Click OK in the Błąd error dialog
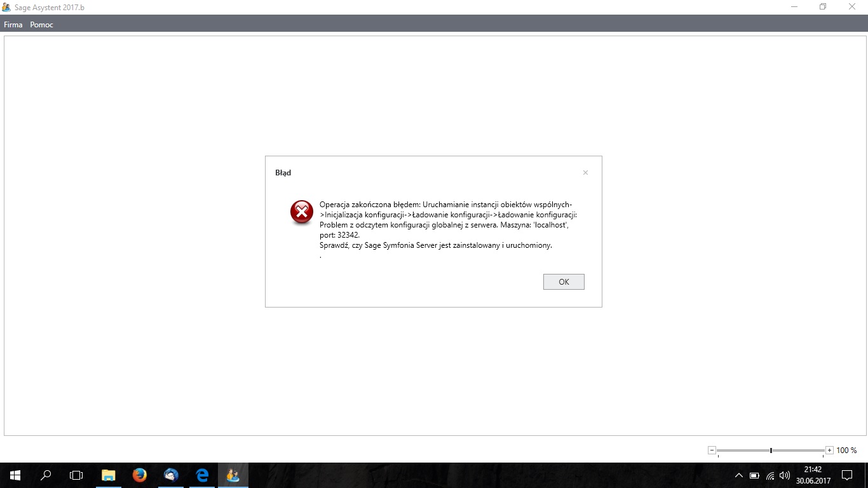 564,281
